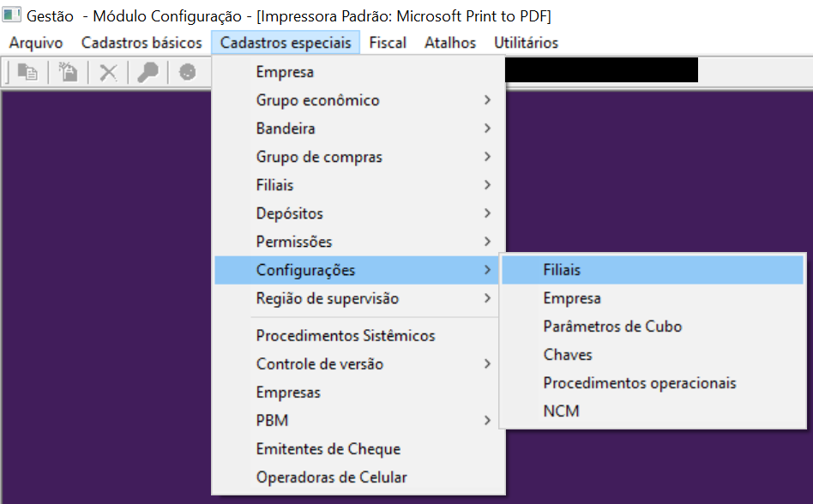The image size is (813, 504).
Task: Click the save document toolbar icon
Action: 68,73
